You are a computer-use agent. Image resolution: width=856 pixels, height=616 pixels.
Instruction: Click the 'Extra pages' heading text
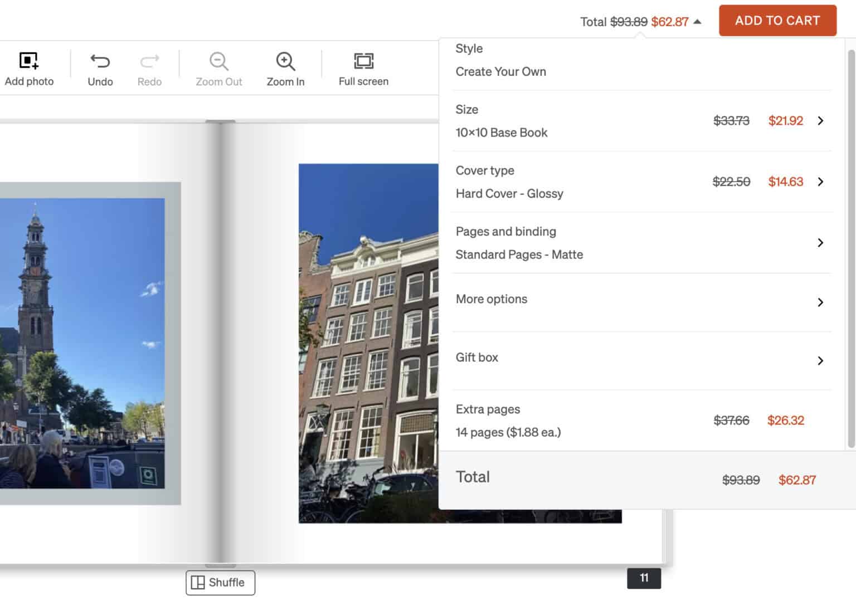click(x=488, y=409)
